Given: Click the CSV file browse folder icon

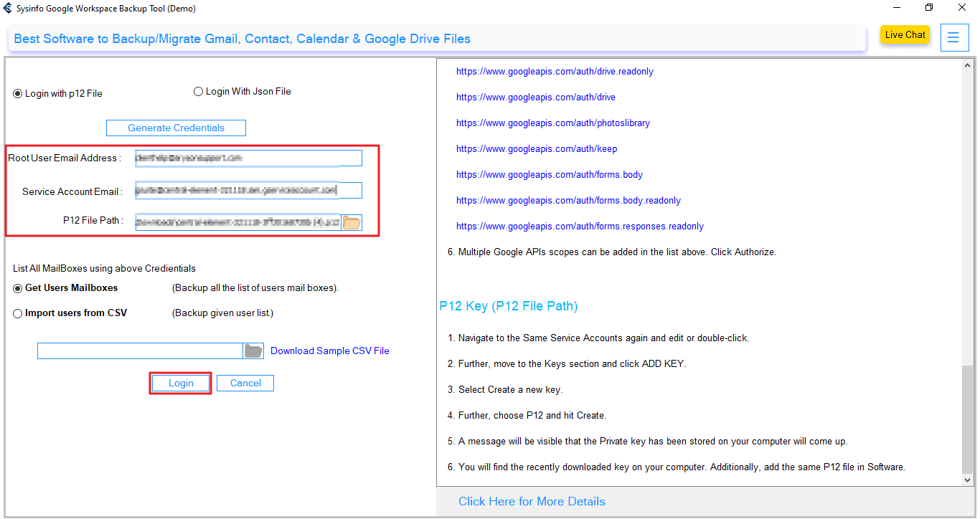Looking at the screenshot, I should (x=253, y=351).
